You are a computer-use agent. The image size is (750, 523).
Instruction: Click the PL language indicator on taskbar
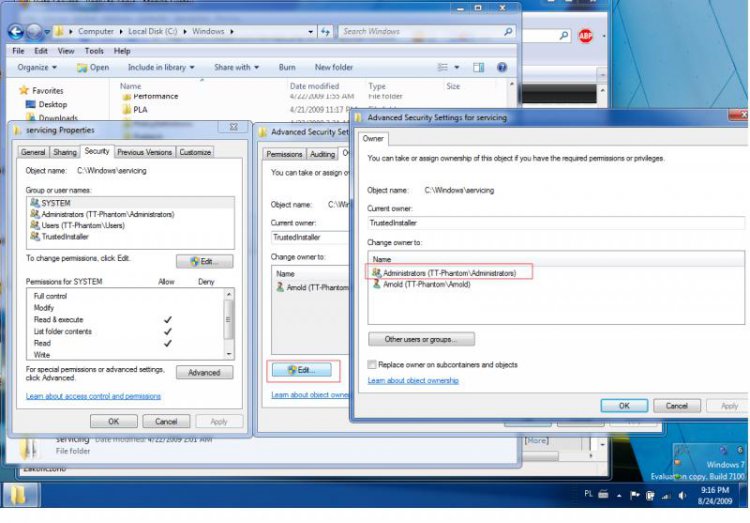(x=588, y=494)
